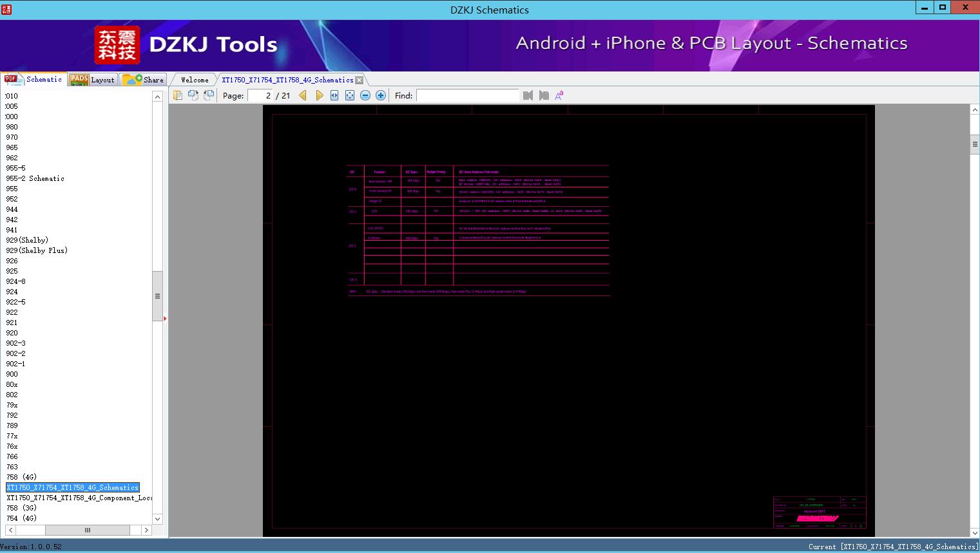This screenshot has width=980, height=553.
Task: Zoom in with the plus icon
Action: 381,95
